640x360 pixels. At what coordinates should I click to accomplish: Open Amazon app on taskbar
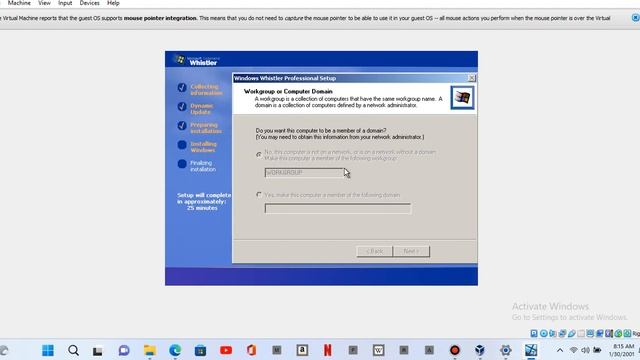(302, 350)
